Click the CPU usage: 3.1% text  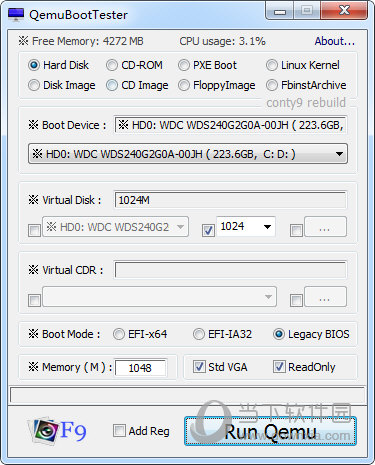click(x=222, y=41)
